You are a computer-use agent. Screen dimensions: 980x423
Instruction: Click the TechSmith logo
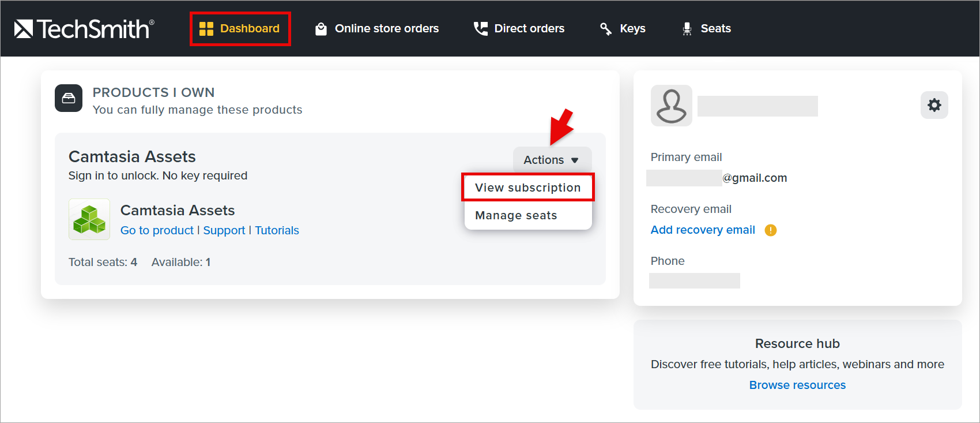84,29
